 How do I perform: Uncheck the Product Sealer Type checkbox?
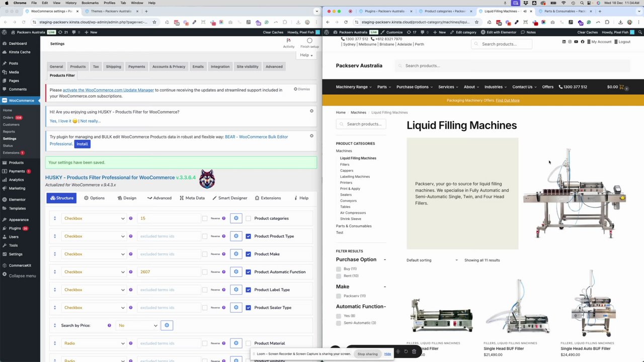click(x=248, y=308)
